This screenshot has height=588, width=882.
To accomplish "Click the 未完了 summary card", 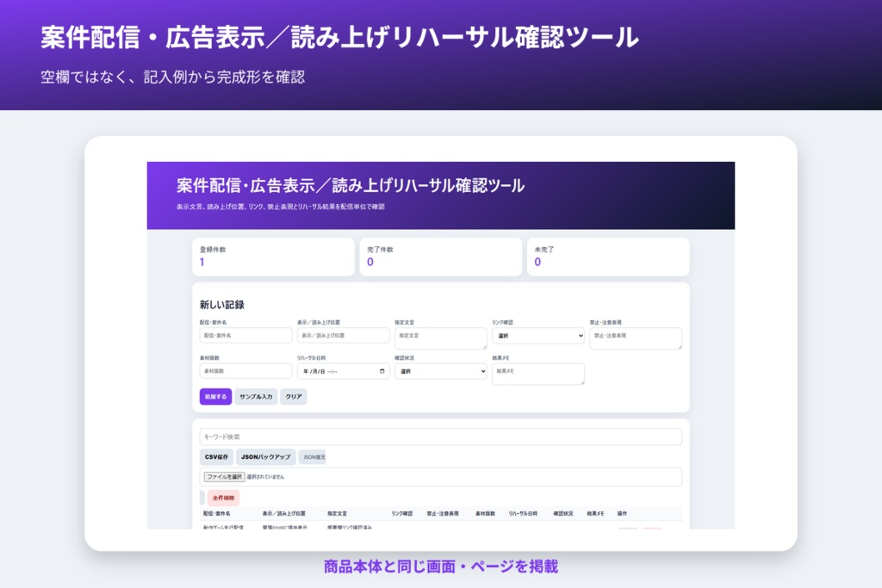I will point(608,257).
